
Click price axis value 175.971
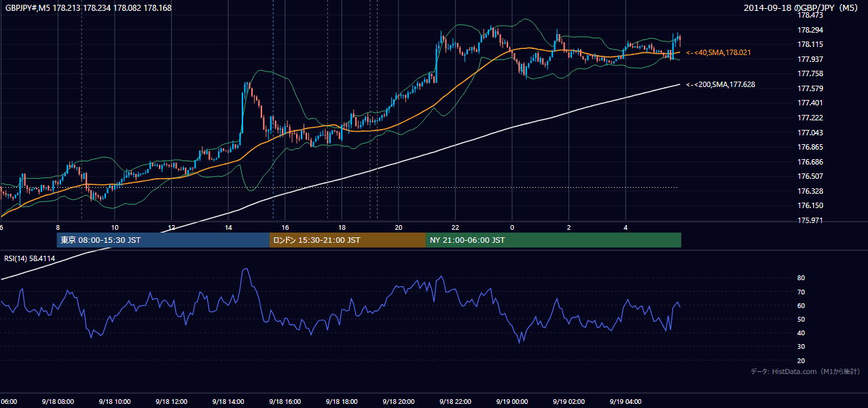coord(810,220)
